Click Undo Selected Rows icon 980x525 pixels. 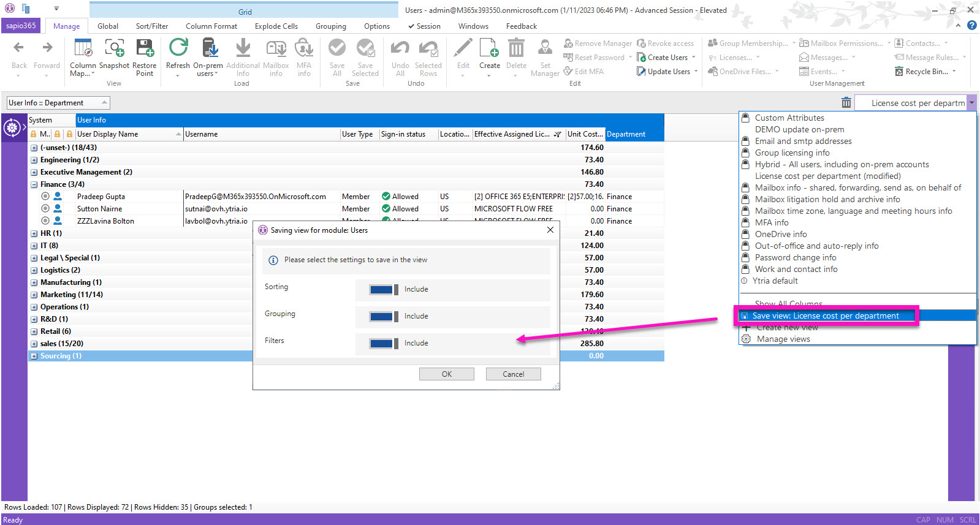click(428, 48)
